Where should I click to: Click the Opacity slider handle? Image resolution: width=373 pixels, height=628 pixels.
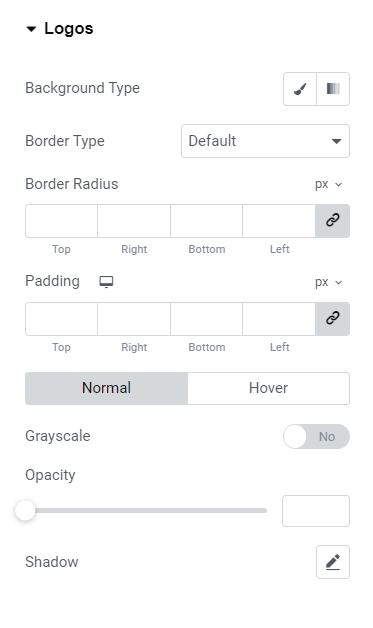[25, 511]
